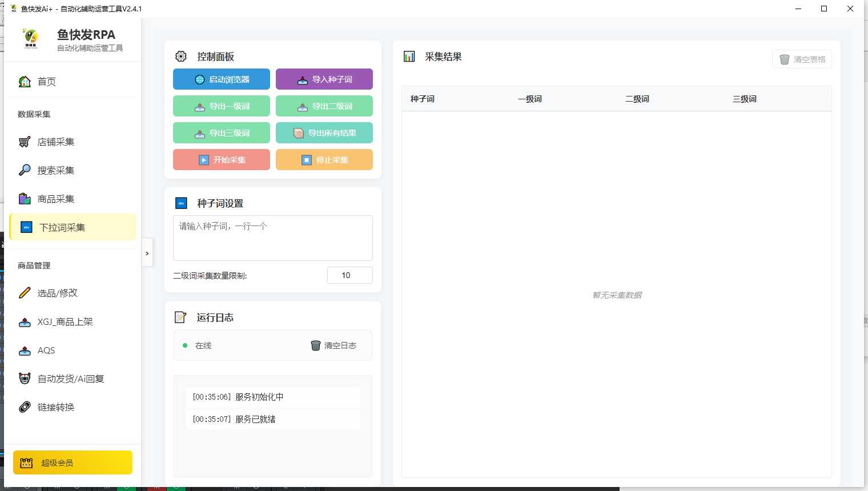Click the 首页 home icon
The width and height of the screenshot is (868, 491).
tap(24, 81)
